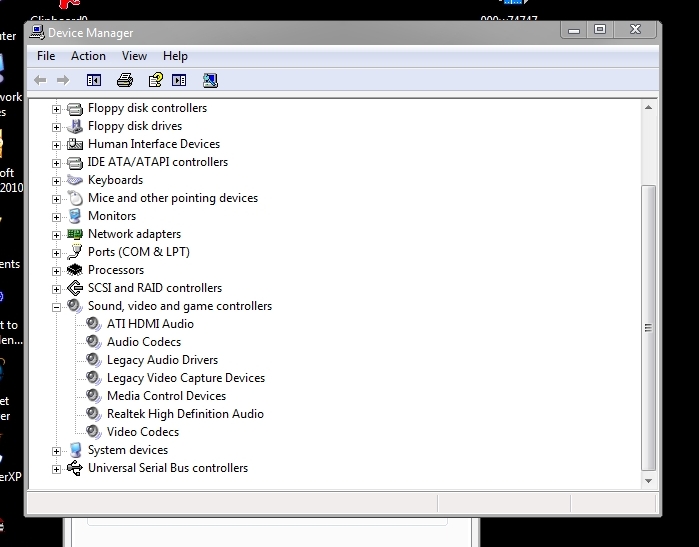
Task: Select Legacy Audio Drivers entry
Action: click(162, 360)
